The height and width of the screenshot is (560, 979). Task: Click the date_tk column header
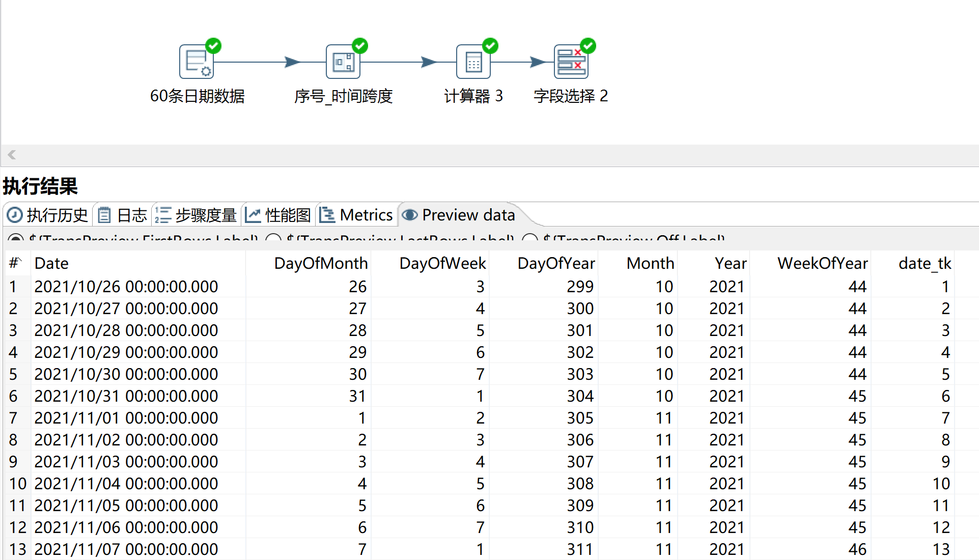tap(924, 263)
